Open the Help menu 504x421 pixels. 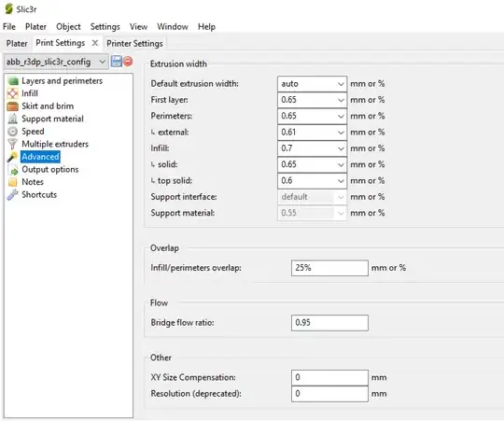[206, 27]
